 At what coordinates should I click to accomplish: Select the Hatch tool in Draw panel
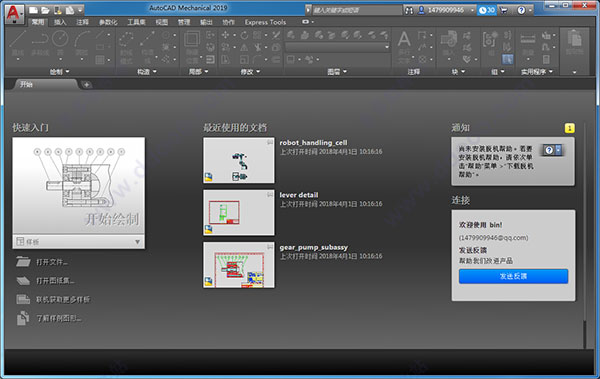tap(100, 60)
